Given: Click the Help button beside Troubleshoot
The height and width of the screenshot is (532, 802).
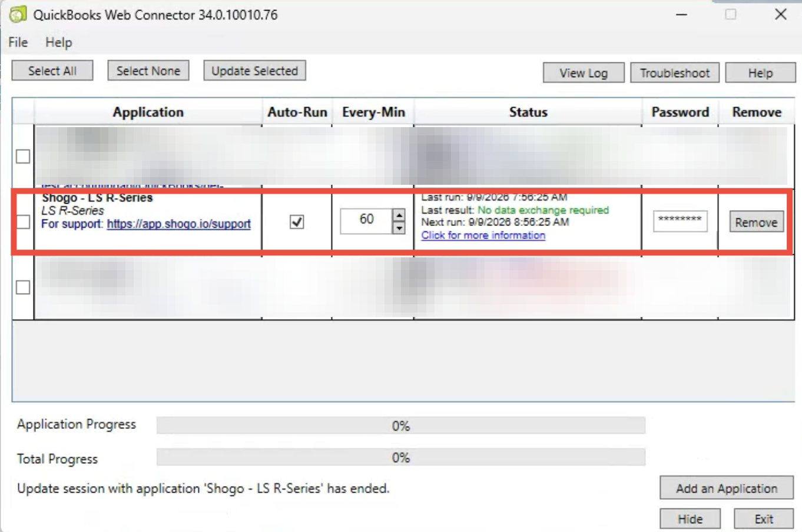Looking at the screenshot, I should [760, 73].
